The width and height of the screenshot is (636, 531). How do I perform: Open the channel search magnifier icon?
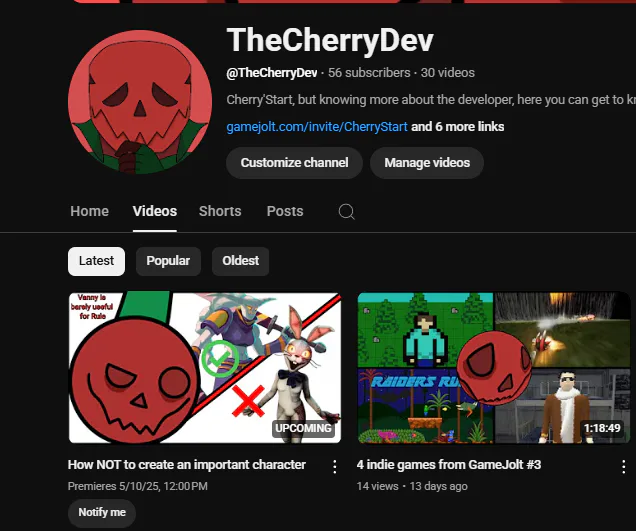pos(346,211)
